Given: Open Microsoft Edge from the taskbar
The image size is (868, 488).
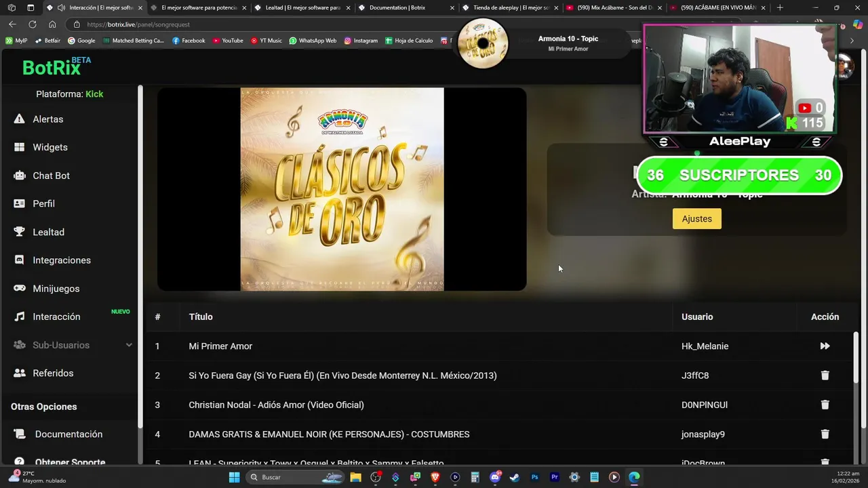Looking at the screenshot, I should 634,477.
